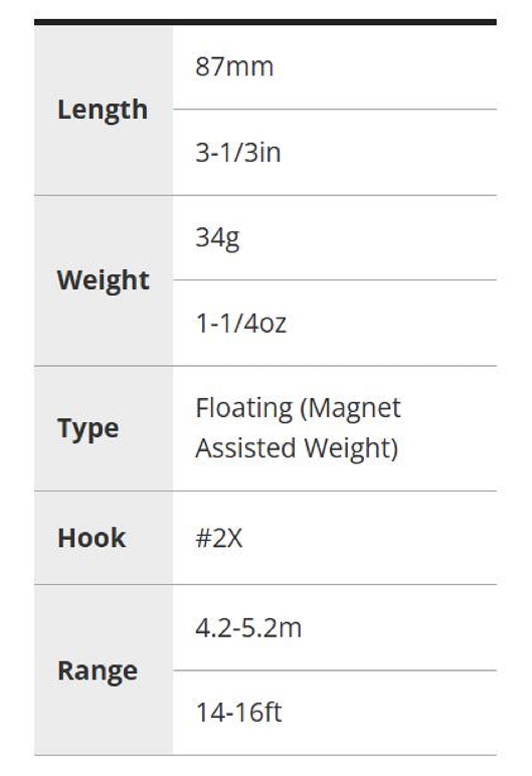Click the bold Weight row header

click(x=103, y=281)
